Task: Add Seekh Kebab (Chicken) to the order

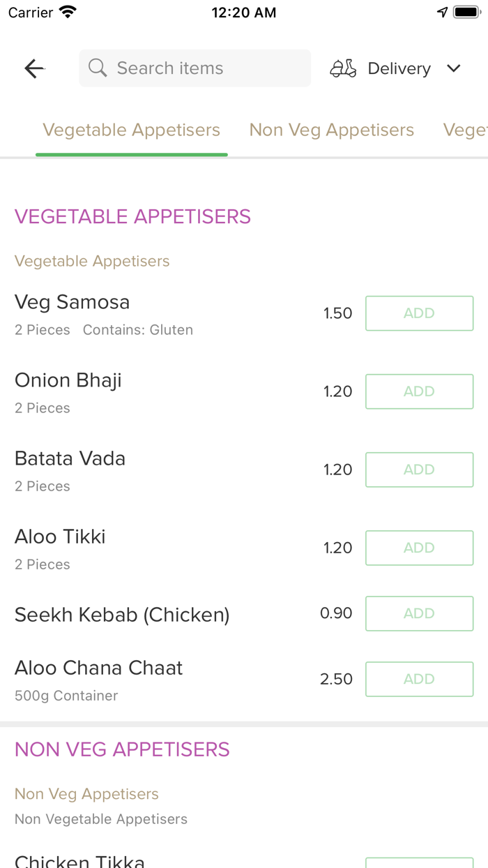Action: [x=420, y=613]
